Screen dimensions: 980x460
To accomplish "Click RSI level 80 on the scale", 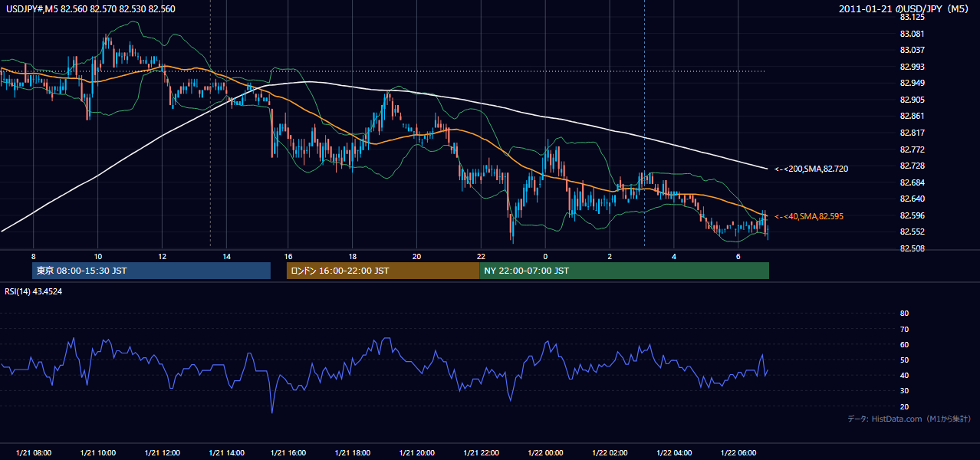I will click(904, 314).
